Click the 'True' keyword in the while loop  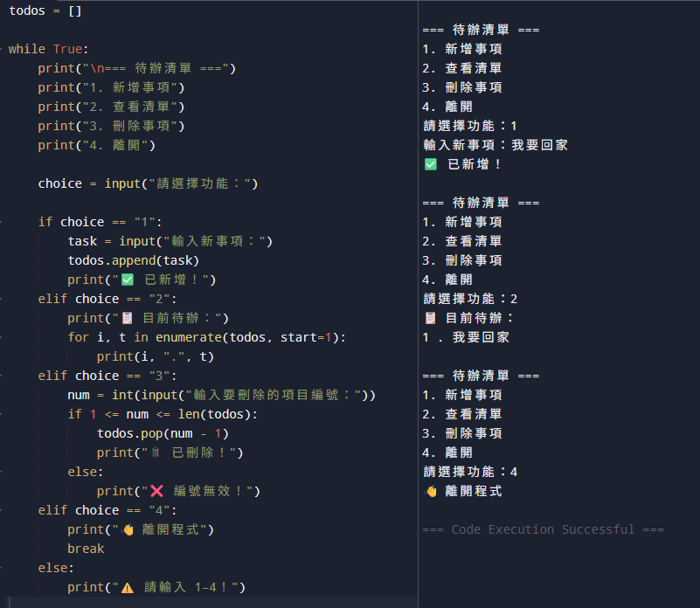[67, 49]
